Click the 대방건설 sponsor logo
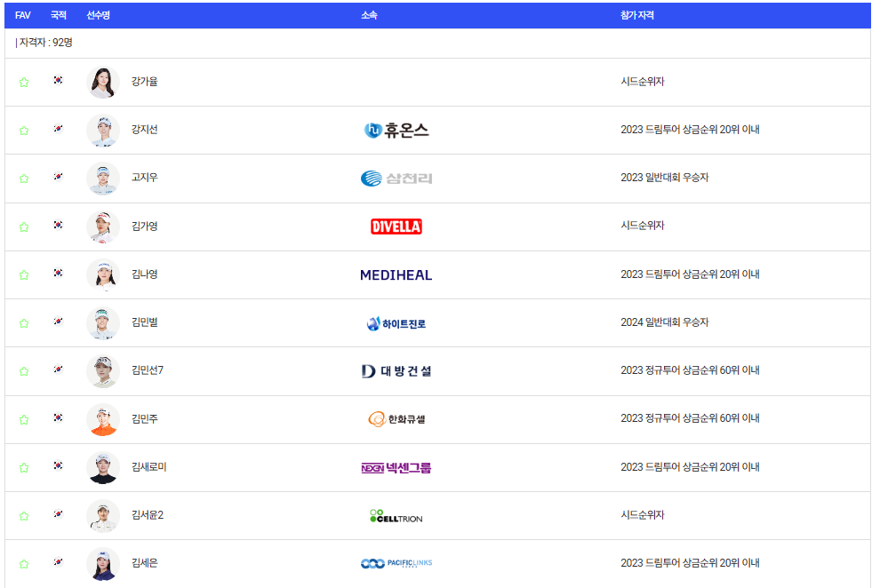The image size is (872, 588). [x=396, y=370]
